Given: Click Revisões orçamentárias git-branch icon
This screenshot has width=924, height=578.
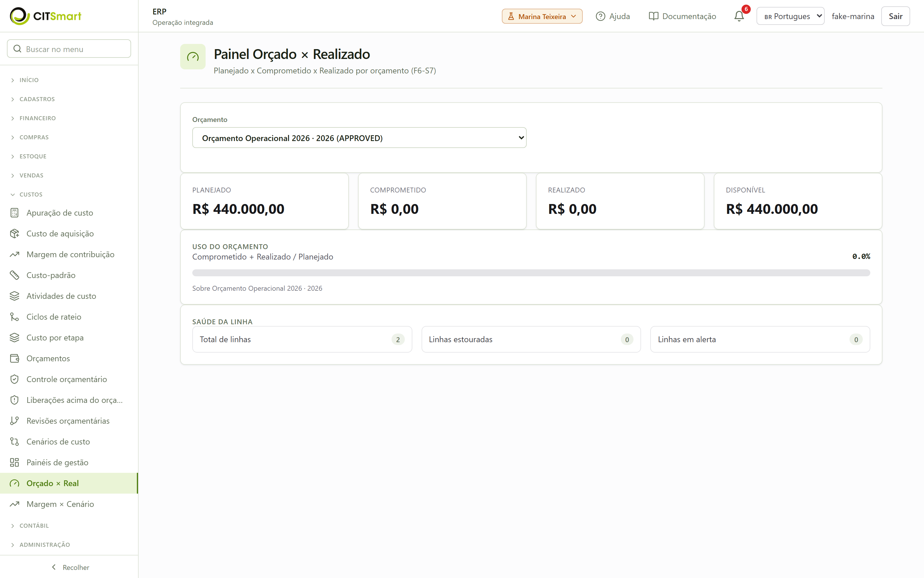Looking at the screenshot, I should [x=14, y=421].
